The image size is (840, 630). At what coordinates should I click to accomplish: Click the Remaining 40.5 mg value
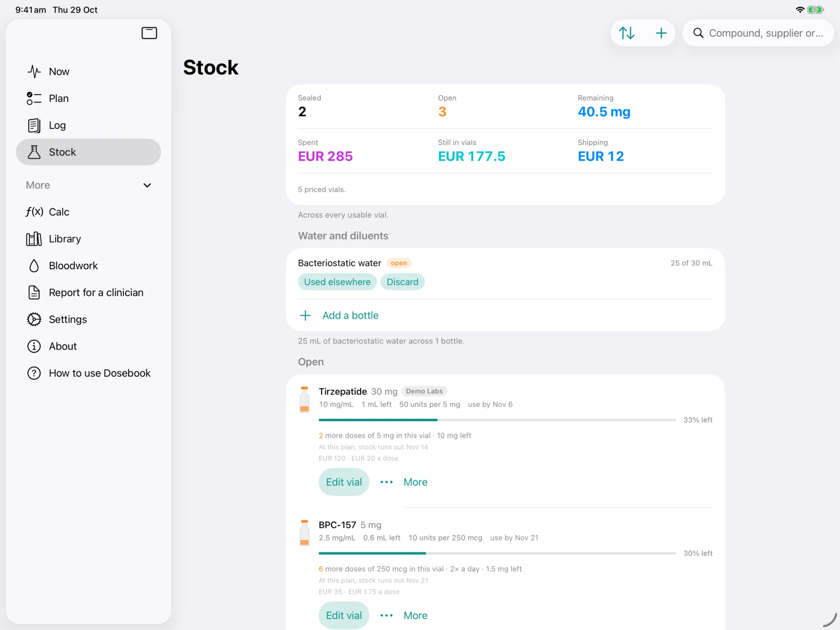[604, 112]
